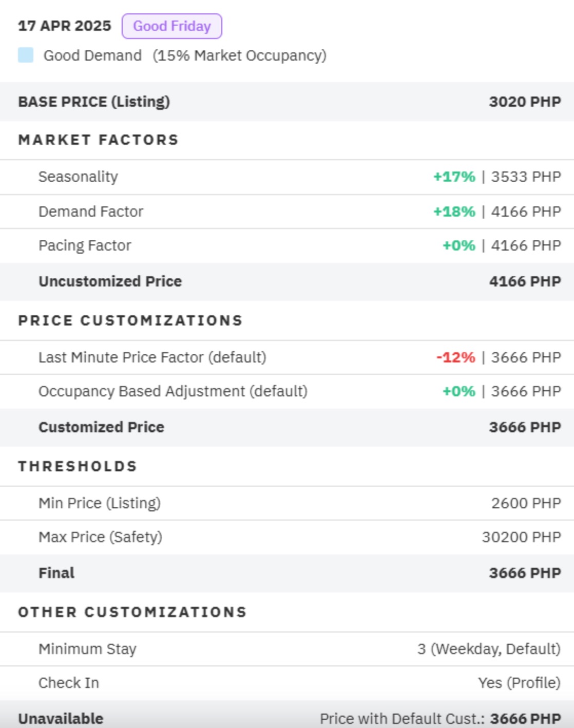Click the Check In Yes (Profile) value
Image resolution: width=574 pixels, height=728 pixels.
[x=519, y=683]
